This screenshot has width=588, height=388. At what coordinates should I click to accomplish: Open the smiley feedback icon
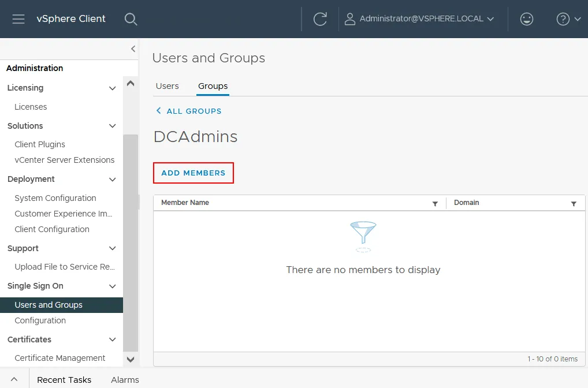tap(526, 19)
